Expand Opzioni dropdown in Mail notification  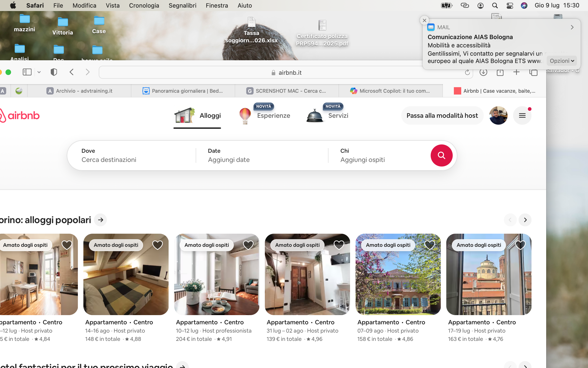pyautogui.click(x=562, y=61)
